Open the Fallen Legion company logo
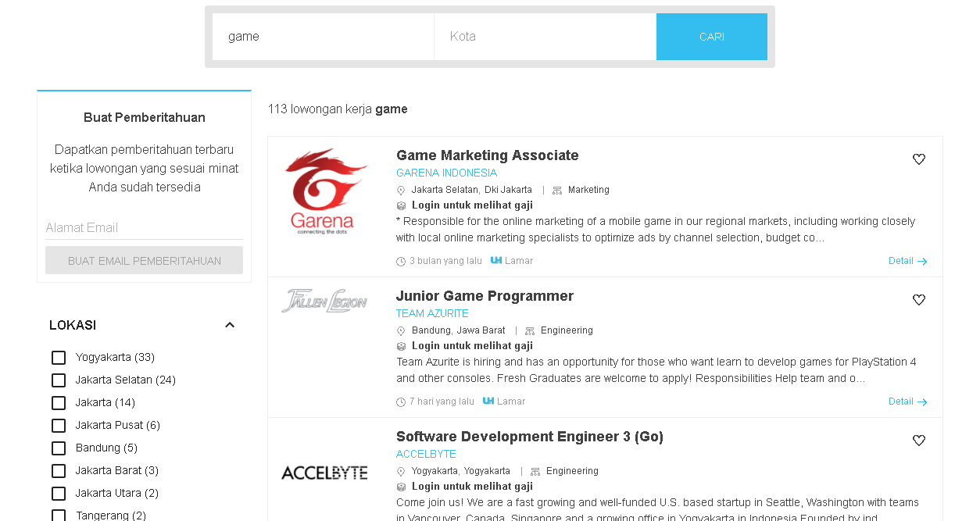The height and width of the screenshot is (521, 980). [x=324, y=301]
